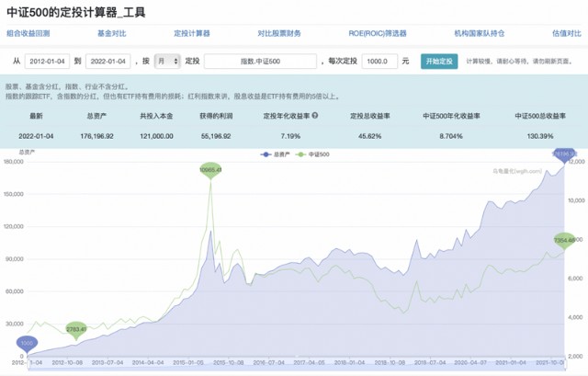Click help icon beside 定投年化收益率
This screenshot has width=588, height=376.
[315, 116]
